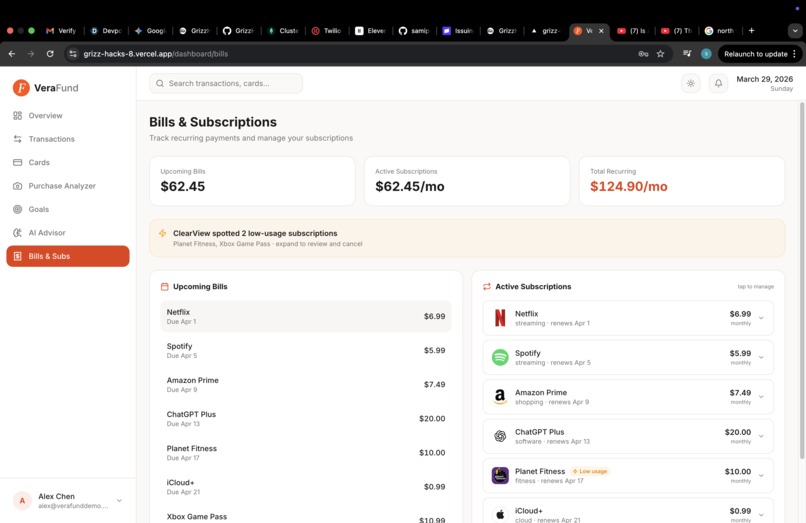Expand the Spotify subscription chevron
The width and height of the screenshot is (806, 523).
click(x=761, y=357)
